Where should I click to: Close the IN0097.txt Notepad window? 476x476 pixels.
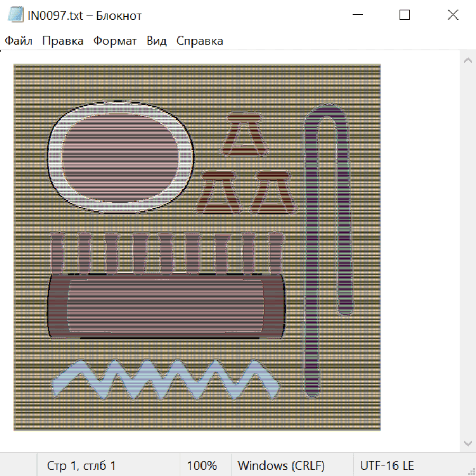(453, 15)
